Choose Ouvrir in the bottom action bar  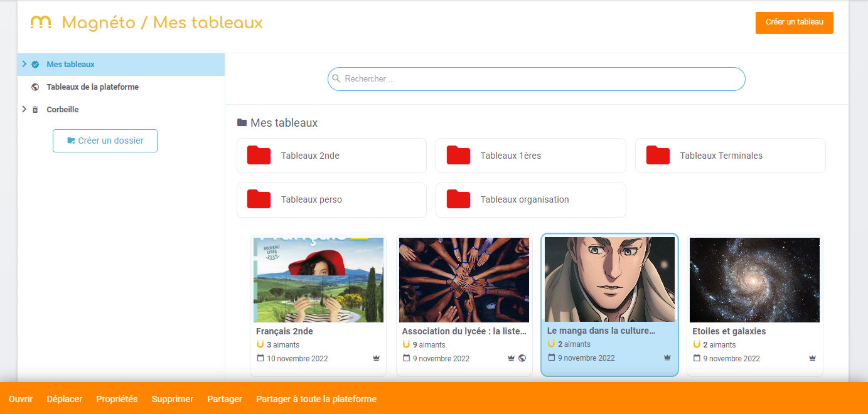21,399
